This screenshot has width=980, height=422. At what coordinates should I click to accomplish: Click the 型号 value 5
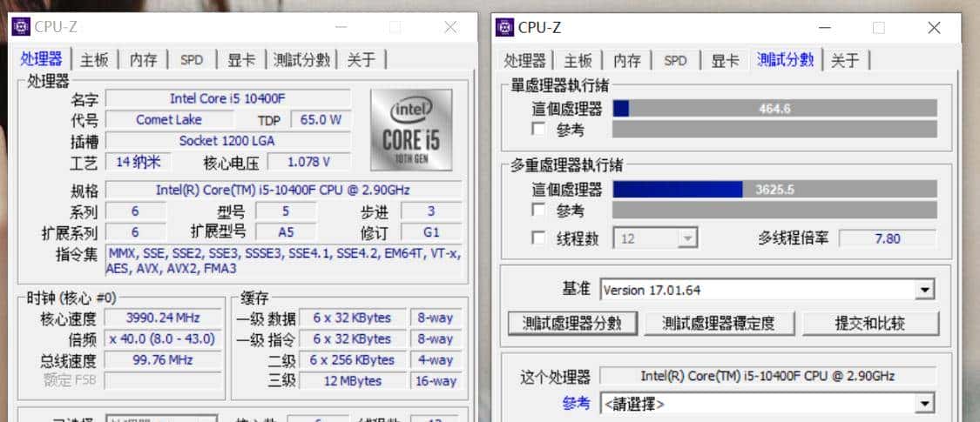286,211
